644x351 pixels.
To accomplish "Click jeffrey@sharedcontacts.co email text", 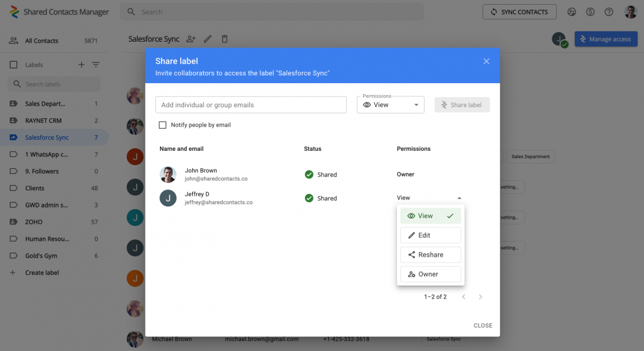I will [x=218, y=202].
